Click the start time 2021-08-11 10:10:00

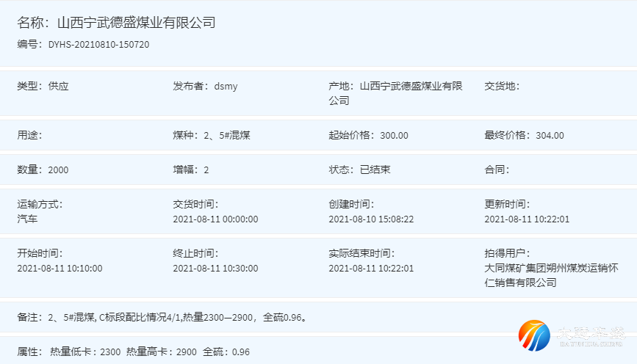(60, 268)
